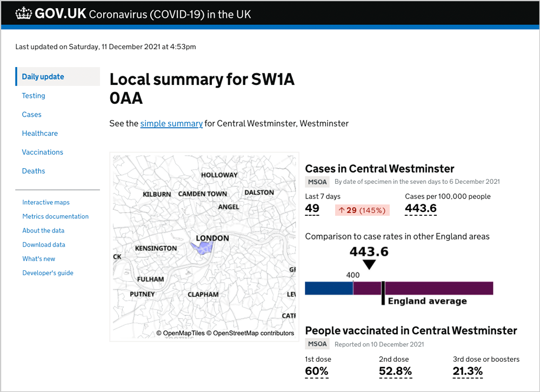540x392 pixels.
Task: Click the 1st dose value 60%
Action: pyautogui.click(x=317, y=371)
